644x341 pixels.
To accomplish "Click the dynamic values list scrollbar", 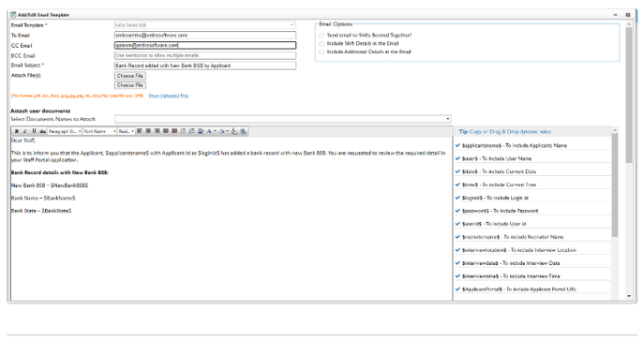I will [614, 185].
